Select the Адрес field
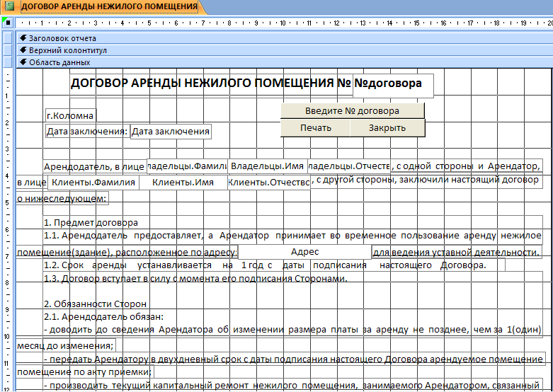This screenshot has width=553, height=392. point(304,252)
